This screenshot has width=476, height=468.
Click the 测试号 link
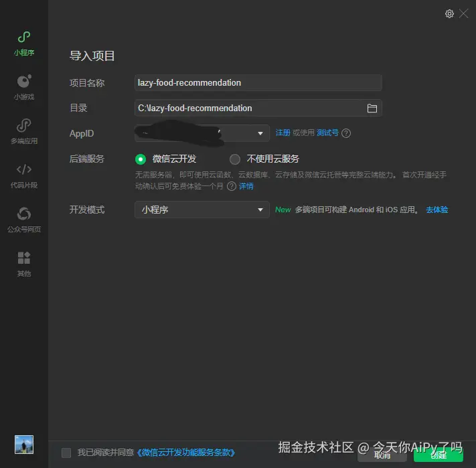point(327,133)
